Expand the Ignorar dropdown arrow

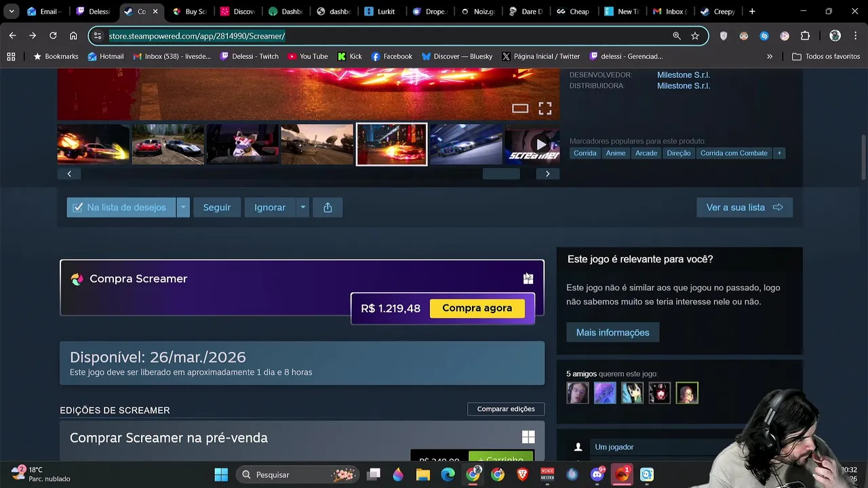[302, 207]
